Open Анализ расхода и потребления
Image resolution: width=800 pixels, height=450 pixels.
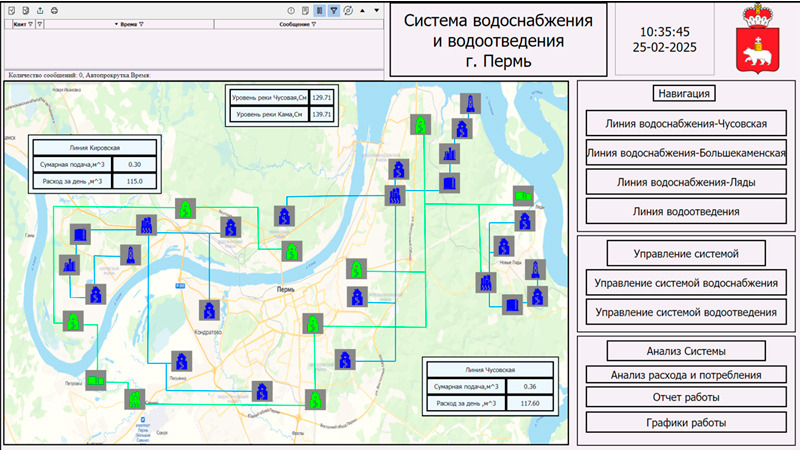[686, 375]
